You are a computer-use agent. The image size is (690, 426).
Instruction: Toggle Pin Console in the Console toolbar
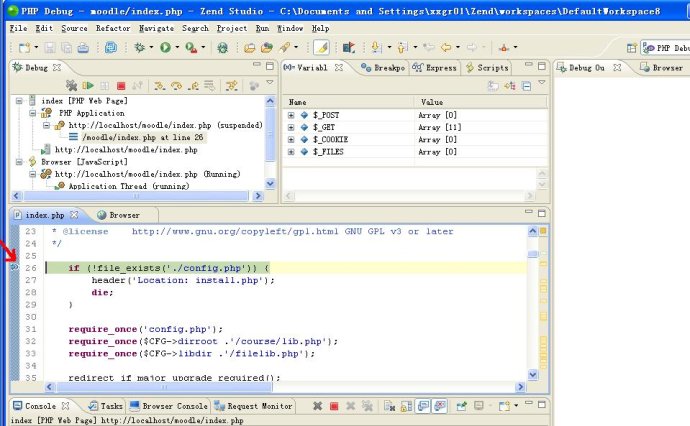coord(461,406)
